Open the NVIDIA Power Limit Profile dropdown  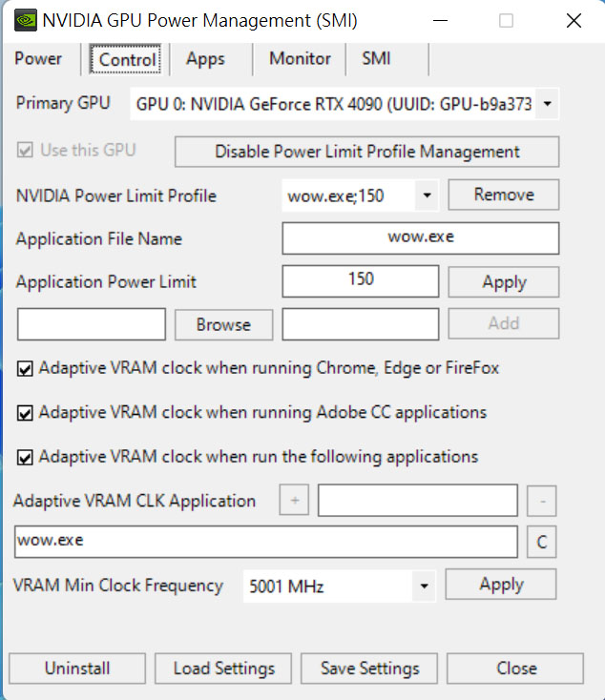pos(427,196)
